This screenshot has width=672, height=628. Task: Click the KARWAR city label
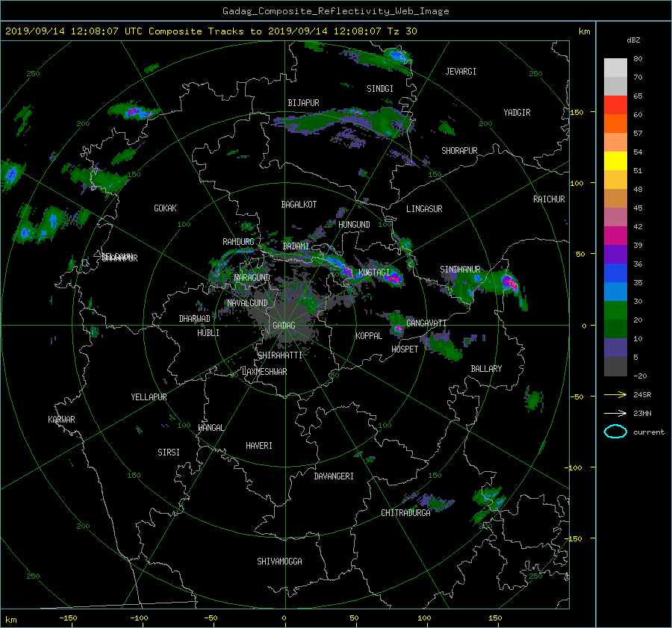(61, 419)
